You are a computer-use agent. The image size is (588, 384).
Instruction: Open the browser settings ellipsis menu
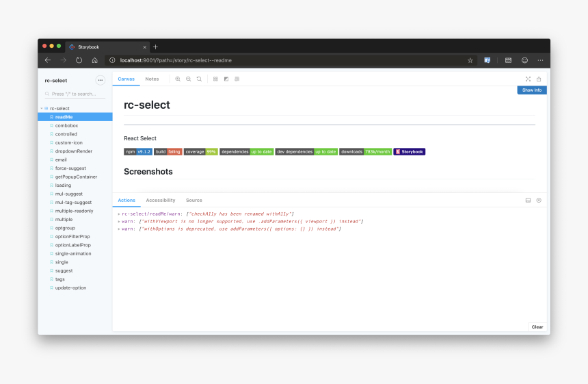tap(540, 60)
